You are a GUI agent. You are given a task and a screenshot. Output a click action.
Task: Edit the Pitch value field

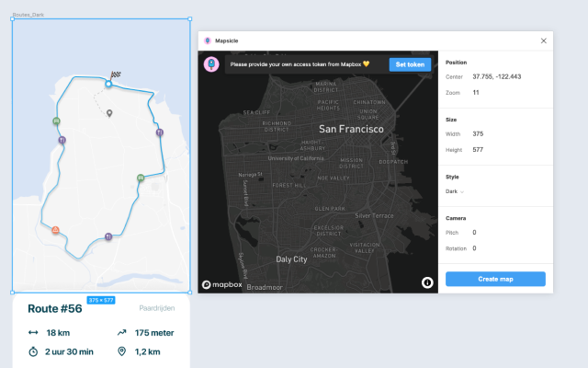pos(474,233)
